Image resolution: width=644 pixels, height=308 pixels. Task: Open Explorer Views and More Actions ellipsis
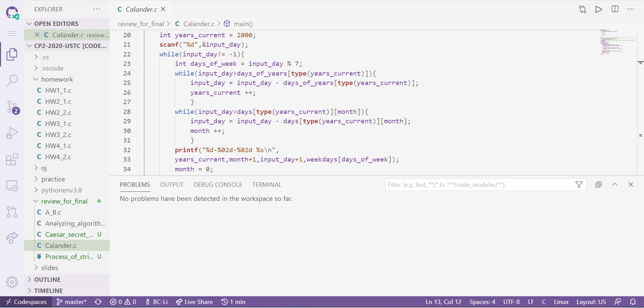click(97, 9)
